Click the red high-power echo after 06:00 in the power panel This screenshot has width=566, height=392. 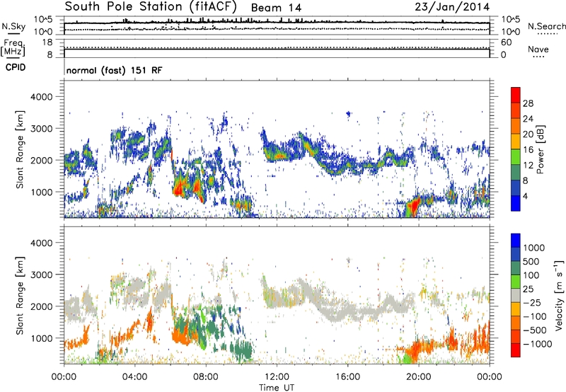point(179,188)
